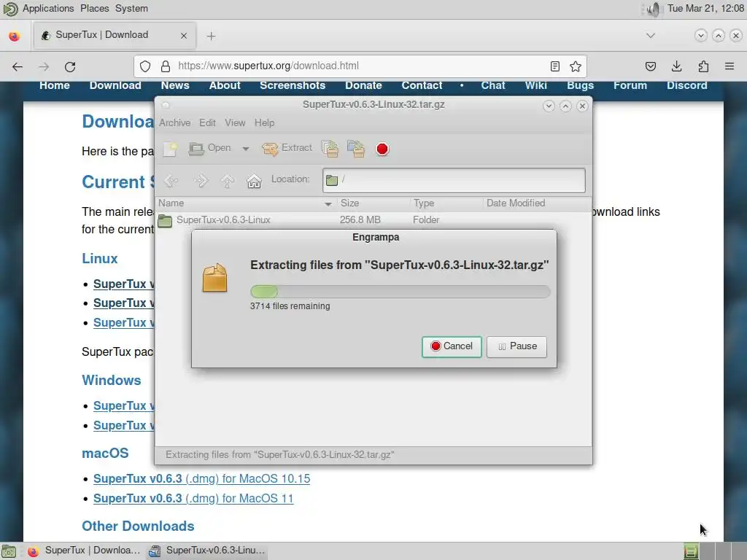The image size is (747, 560).
Task: Click News in SuperTux site navigation
Action: (175, 85)
